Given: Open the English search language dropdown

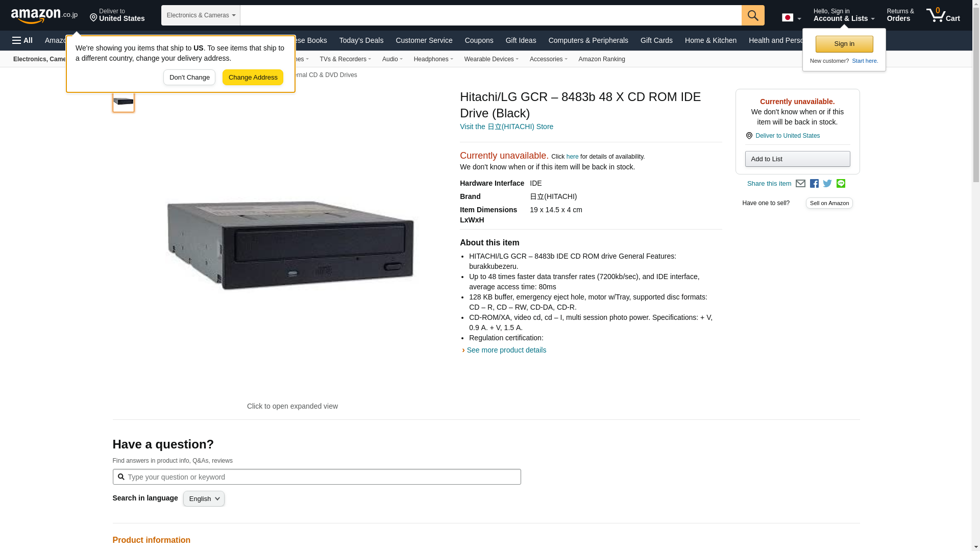Looking at the screenshot, I should [204, 499].
